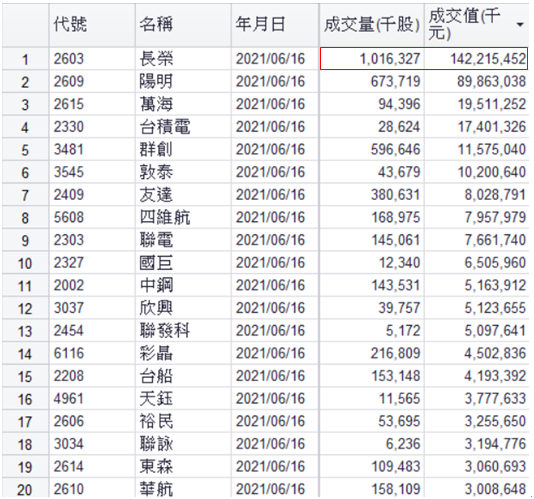The width and height of the screenshot is (534, 499).
Task: Select the 成交量(千股) column header
Action: pyautogui.click(x=372, y=25)
